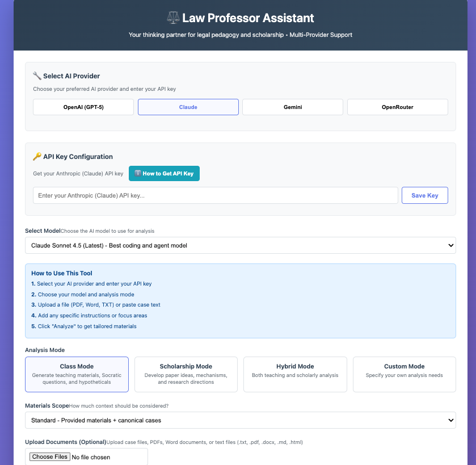Select the Class Mode analysis tab
The image size is (476, 465).
77,374
